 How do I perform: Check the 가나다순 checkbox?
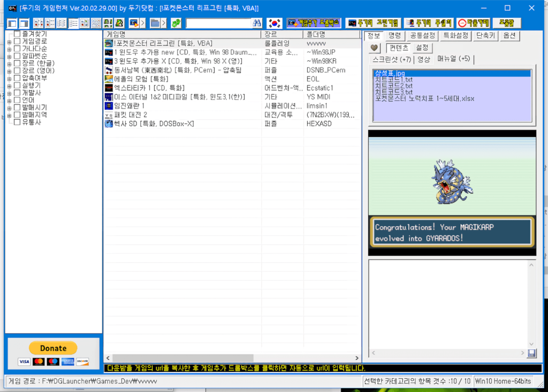pos(17,49)
